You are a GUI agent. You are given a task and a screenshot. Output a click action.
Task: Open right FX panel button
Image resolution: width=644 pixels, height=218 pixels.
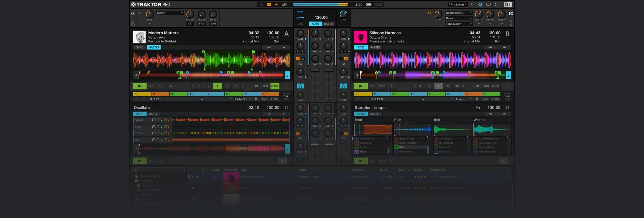511,14
